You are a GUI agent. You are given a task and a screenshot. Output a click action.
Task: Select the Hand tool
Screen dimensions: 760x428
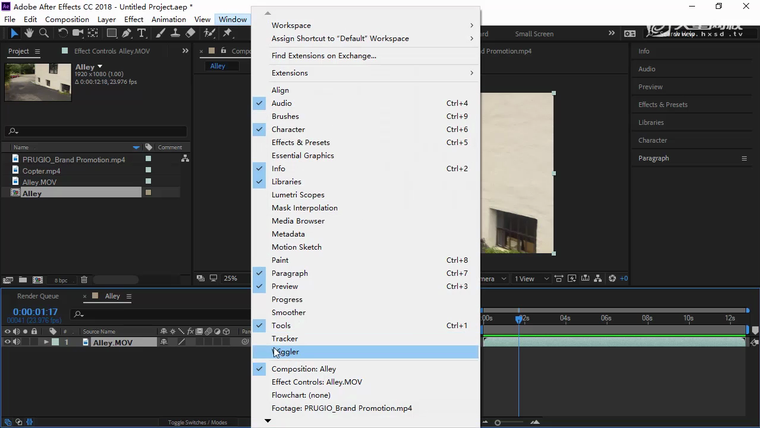click(x=30, y=33)
